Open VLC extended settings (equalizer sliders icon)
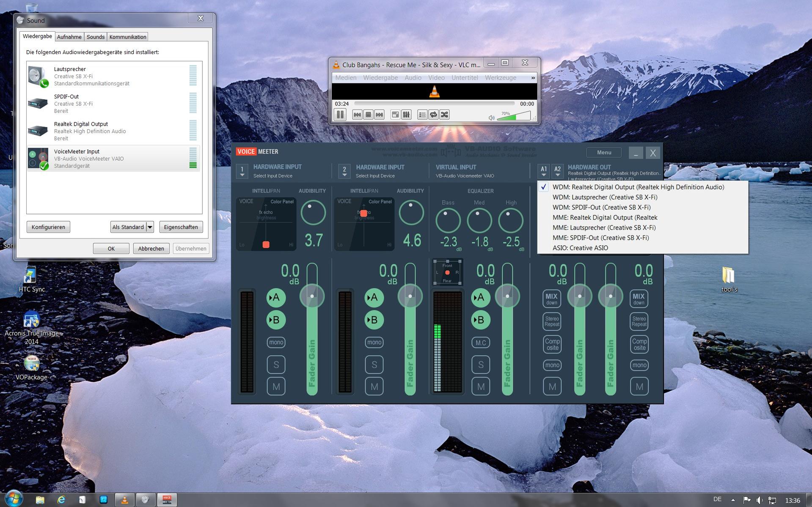The height and width of the screenshot is (507, 812). 406,115
